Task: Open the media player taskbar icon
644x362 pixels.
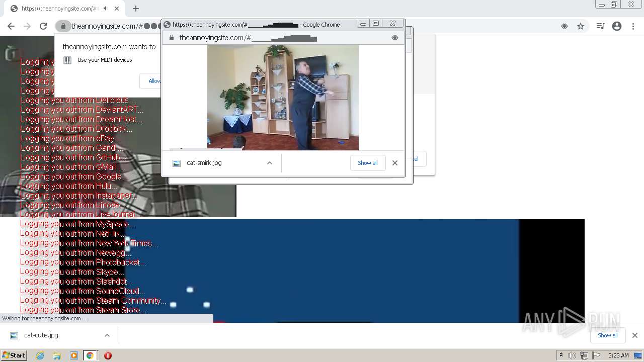Action: 74,355
